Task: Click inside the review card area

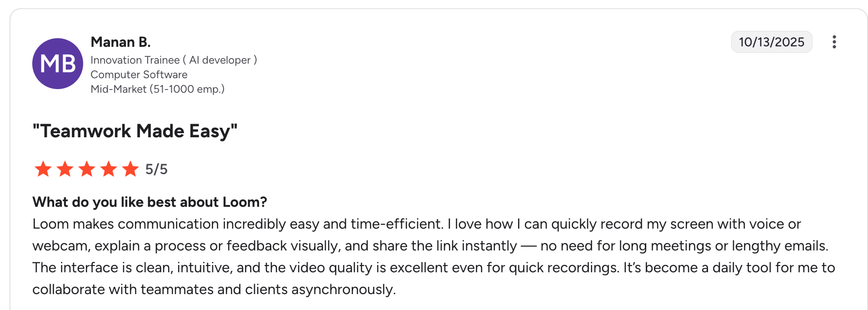Action: [434, 155]
